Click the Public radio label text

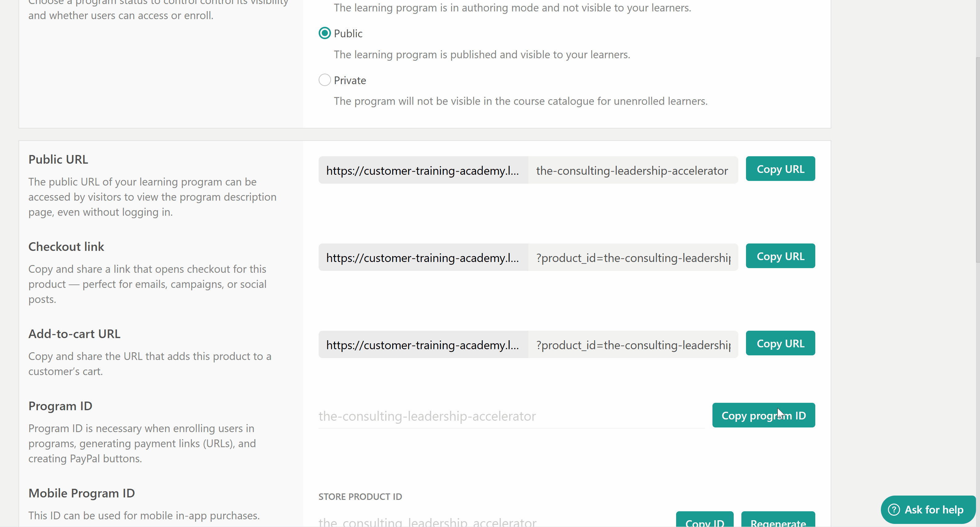coord(348,34)
